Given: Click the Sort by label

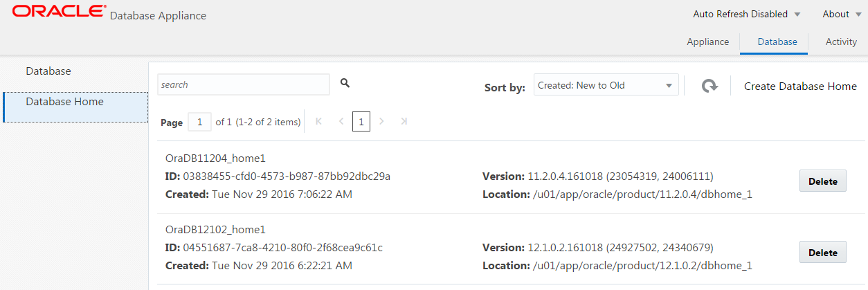Looking at the screenshot, I should click(505, 88).
